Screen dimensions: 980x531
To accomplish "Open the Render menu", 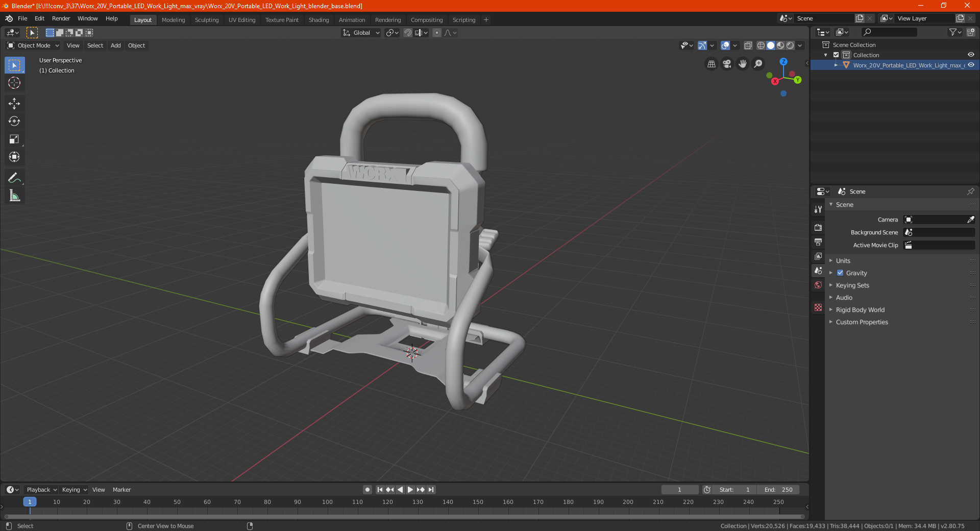I will pyautogui.click(x=61, y=18).
